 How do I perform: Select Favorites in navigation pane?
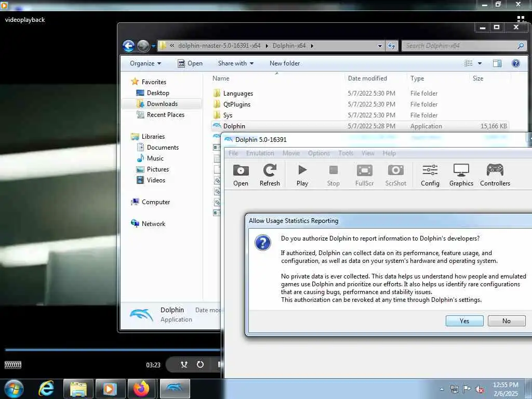(x=154, y=82)
